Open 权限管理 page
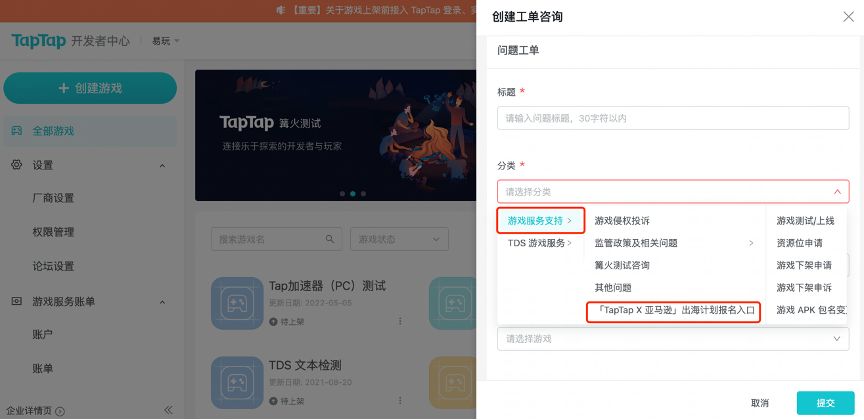The height and width of the screenshot is (420, 864). pos(53,232)
